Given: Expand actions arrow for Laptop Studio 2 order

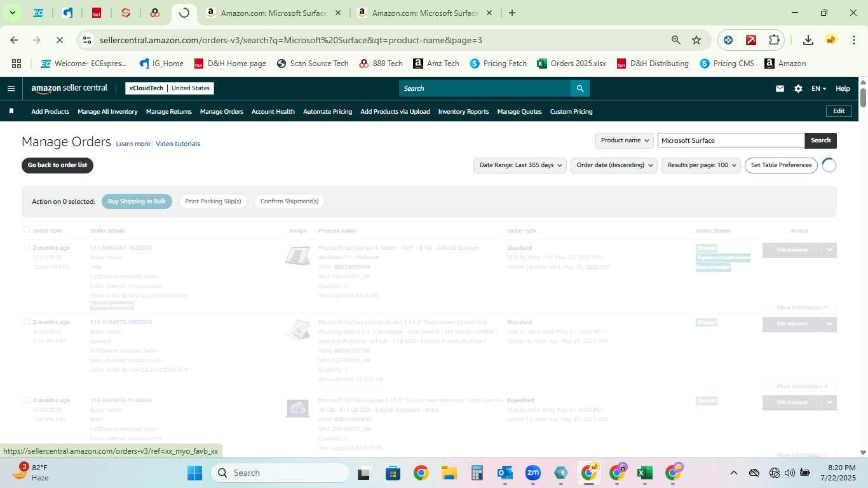Looking at the screenshot, I should tap(829, 324).
